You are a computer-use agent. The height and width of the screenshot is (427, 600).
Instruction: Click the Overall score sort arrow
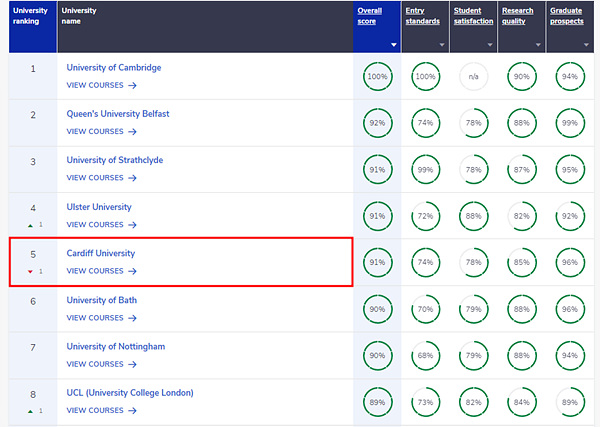pos(394,45)
